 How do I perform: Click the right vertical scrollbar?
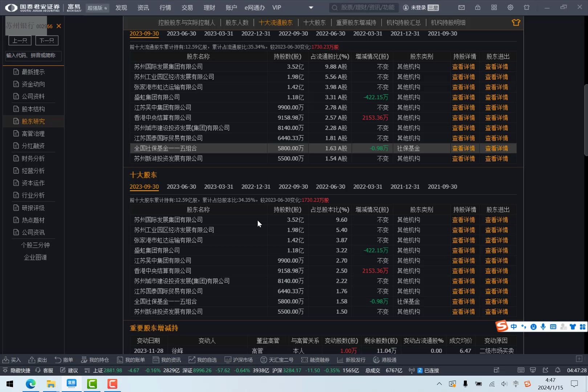[586, 120]
